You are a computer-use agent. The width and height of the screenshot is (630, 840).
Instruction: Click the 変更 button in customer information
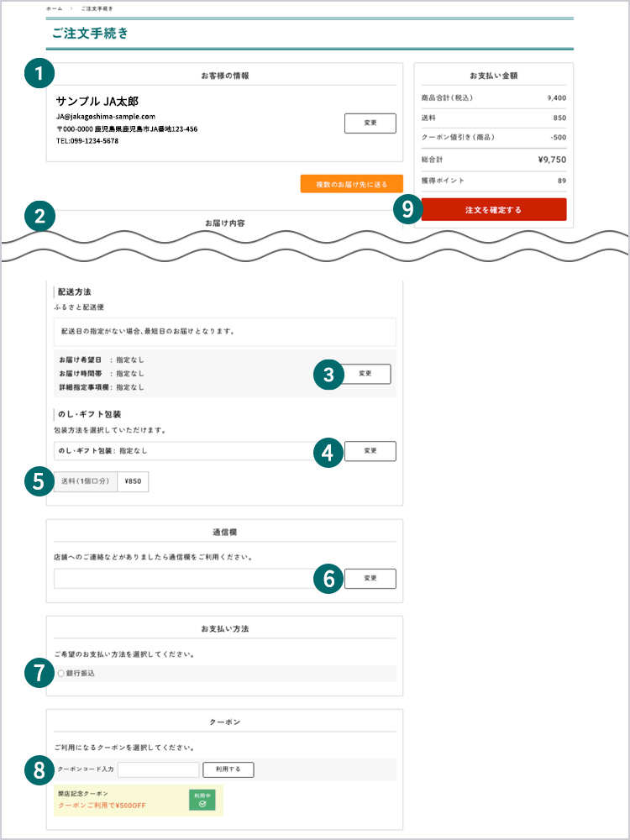370,123
